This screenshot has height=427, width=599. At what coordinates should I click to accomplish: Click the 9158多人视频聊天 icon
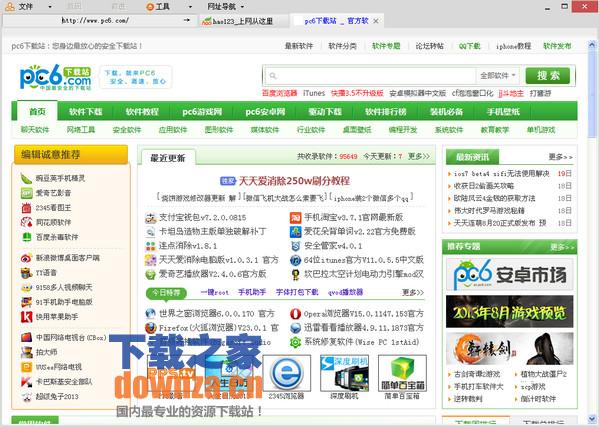pyautogui.click(x=26, y=287)
